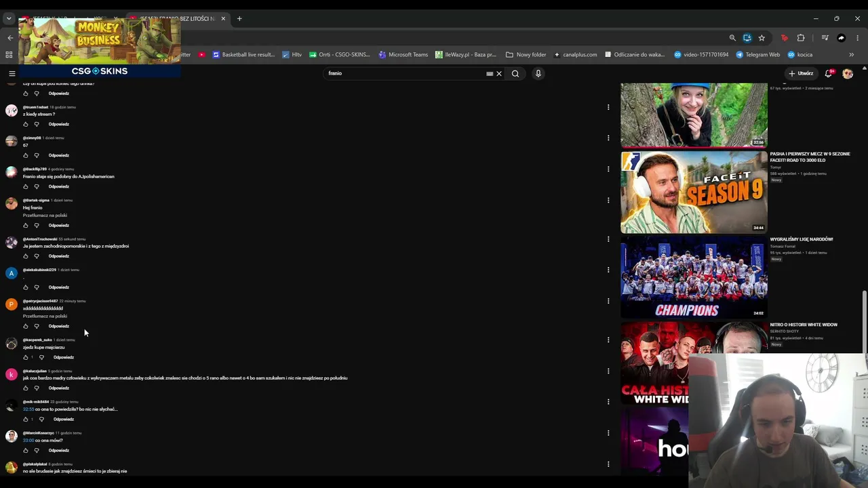Go back with the browser back arrow
Screen dimensions: 868x488
10,38
